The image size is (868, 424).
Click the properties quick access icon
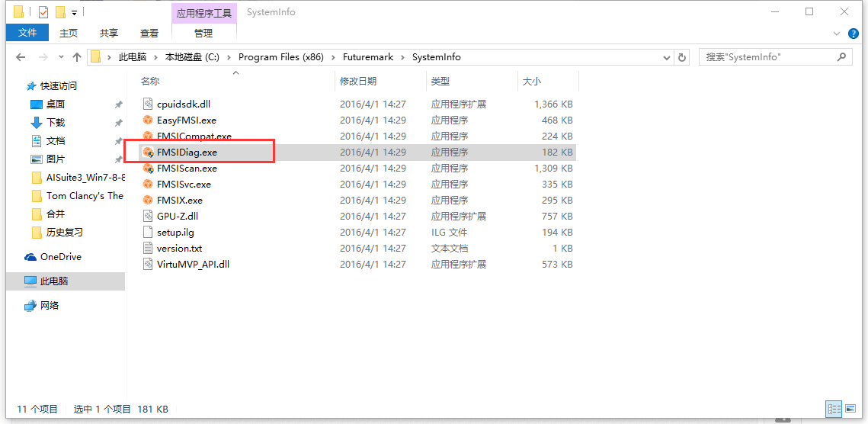(x=43, y=11)
